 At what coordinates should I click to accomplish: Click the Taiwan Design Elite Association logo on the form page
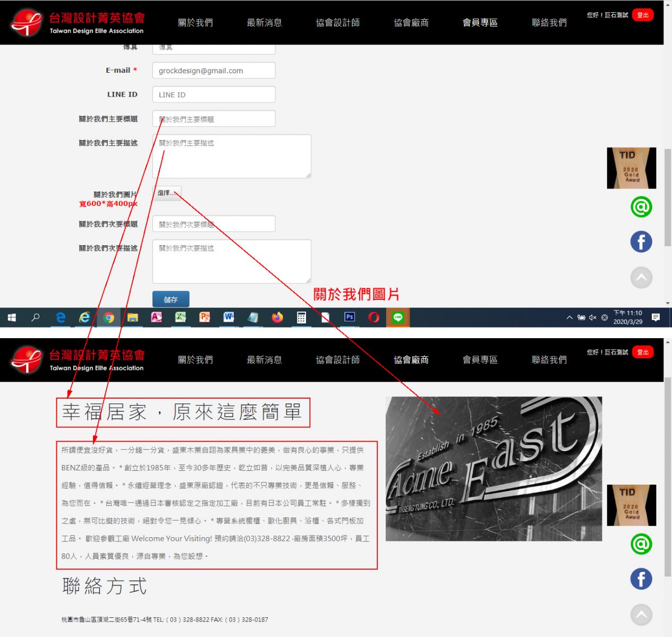coord(78,22)
